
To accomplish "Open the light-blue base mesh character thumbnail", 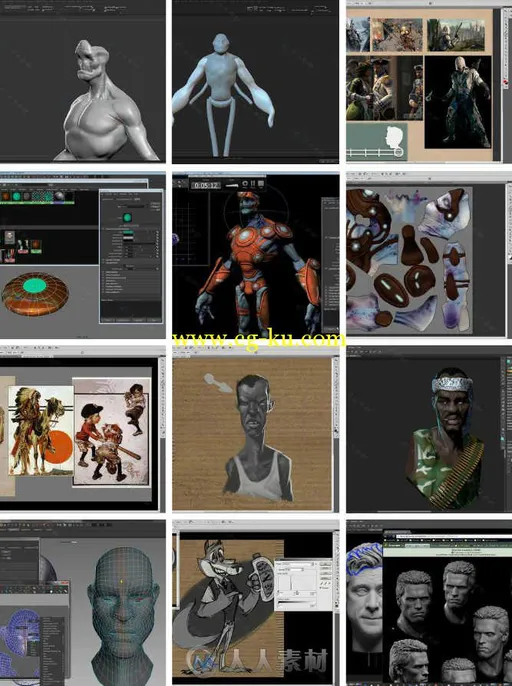I will click(256, 82).
